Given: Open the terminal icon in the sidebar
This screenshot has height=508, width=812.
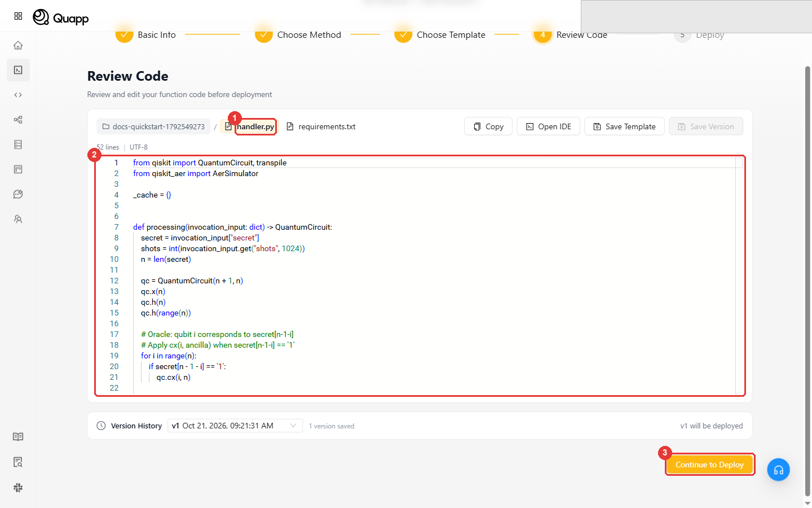Looking at the screenshot, I should tap(18, 70).
